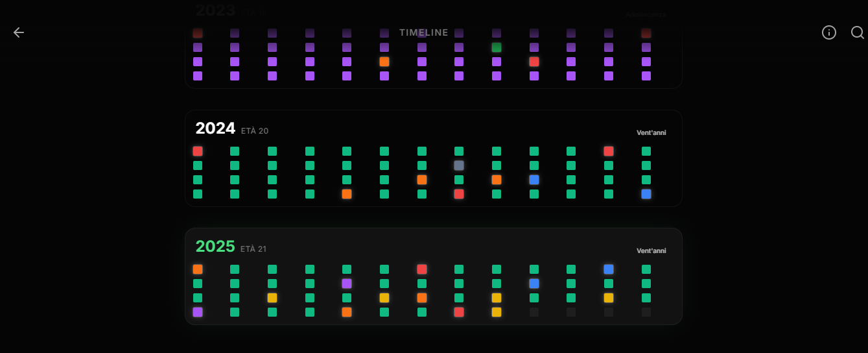Click Vent'anni label in the 2025 card
The image size is (868, 353).
pos(651,250)
